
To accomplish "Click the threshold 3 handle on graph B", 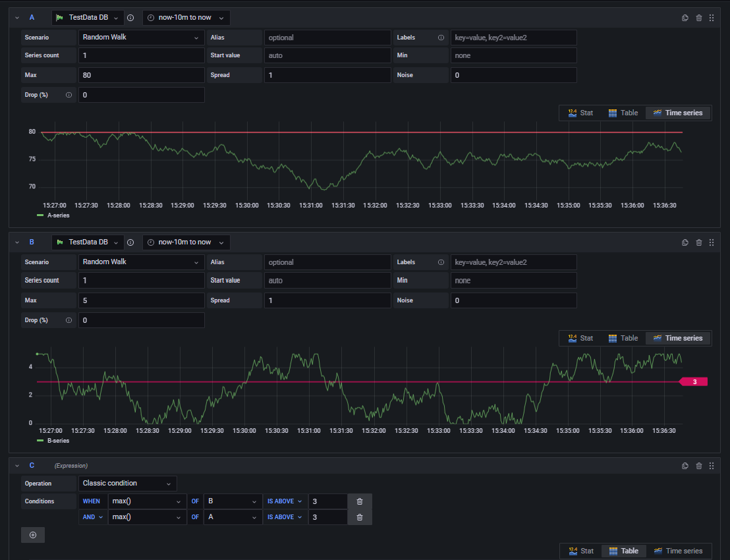I will click(694, 381).
